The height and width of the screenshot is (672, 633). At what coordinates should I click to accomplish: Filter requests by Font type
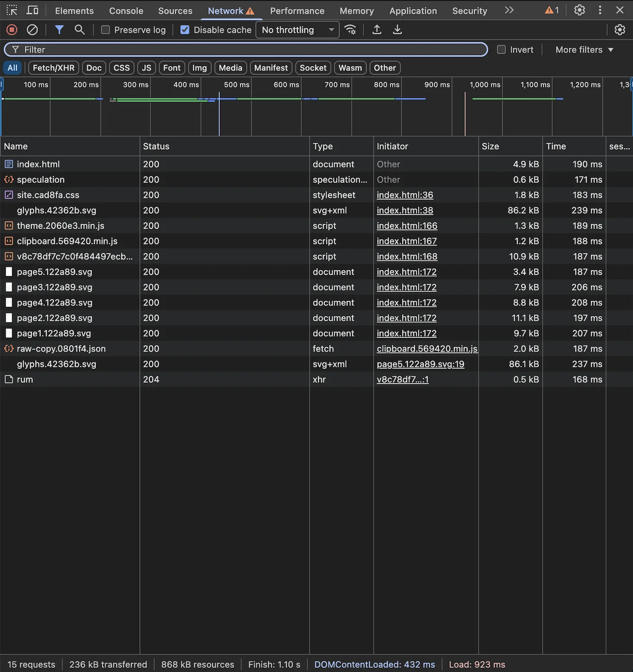coord(172,68)
